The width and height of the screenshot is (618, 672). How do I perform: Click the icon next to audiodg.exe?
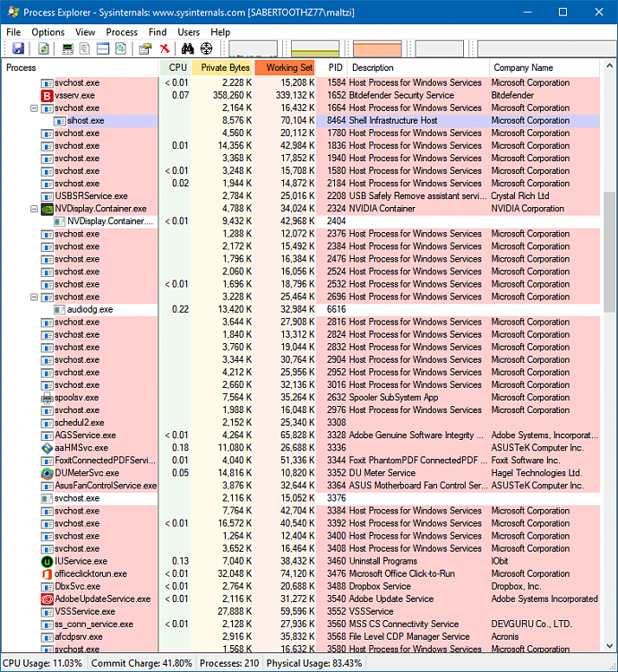click(59, 309)
